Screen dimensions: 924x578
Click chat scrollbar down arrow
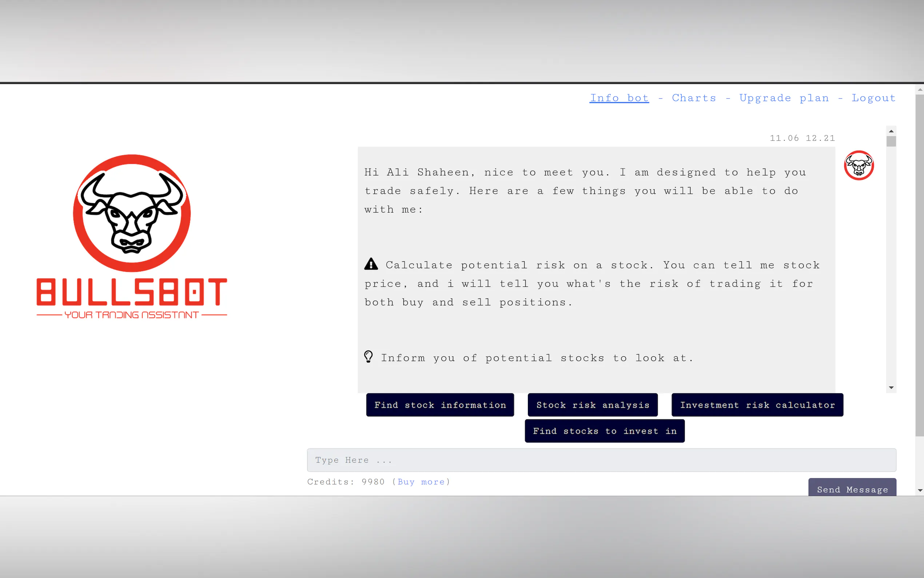[891, 388]
